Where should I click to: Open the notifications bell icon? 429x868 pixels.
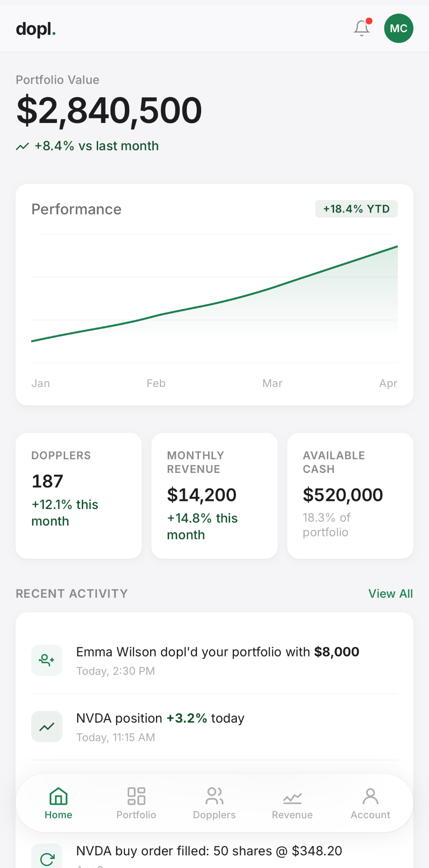pos(362,28)
